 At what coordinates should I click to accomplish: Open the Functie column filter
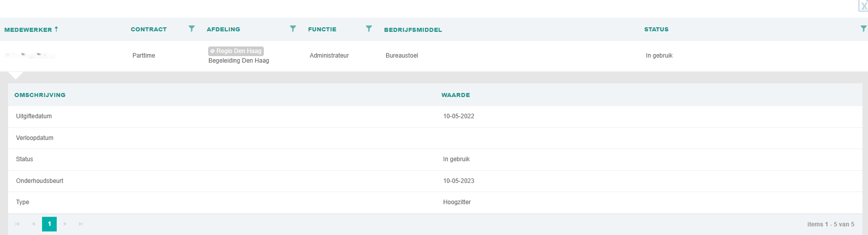tap(369, 29)
